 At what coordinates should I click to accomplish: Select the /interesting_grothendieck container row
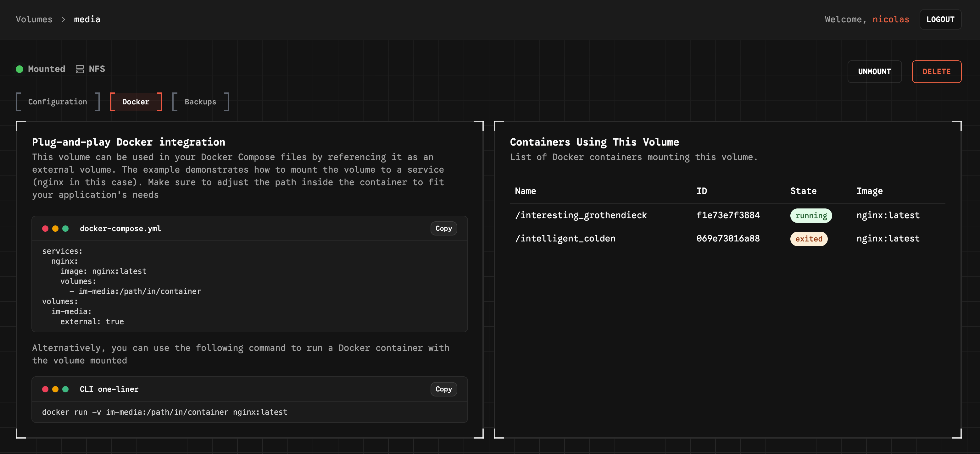[x=581, y=215]
